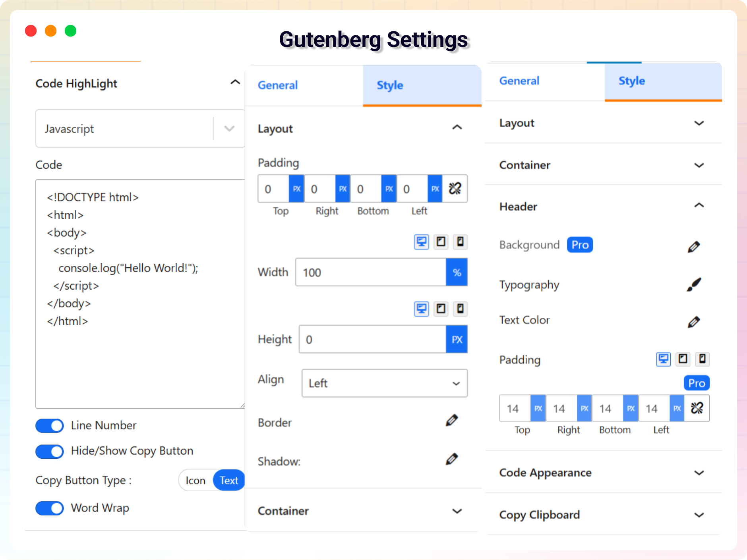This screenshot has height=560, width=747.
Task: Disable Hide/Show Copy Button toggle
Action: [50, 451]
